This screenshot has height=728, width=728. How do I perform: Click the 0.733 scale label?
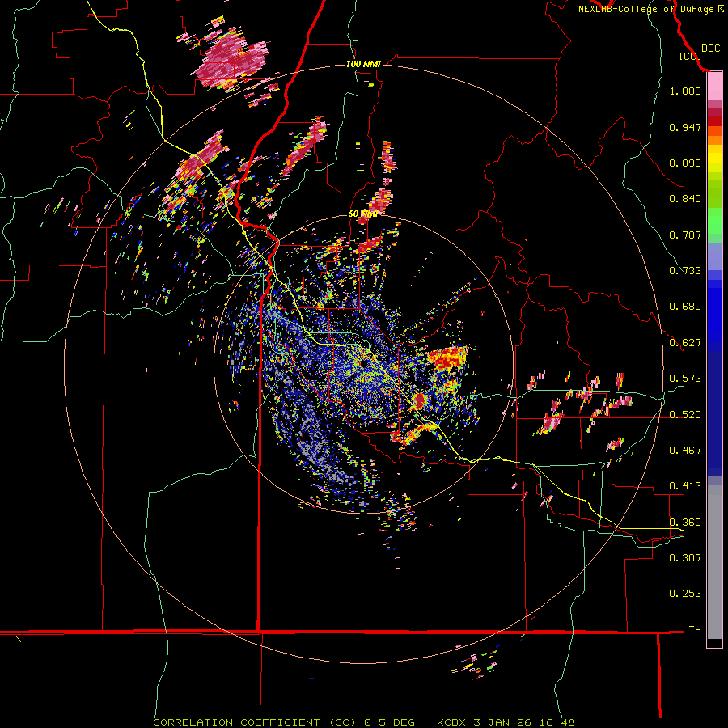685,271
